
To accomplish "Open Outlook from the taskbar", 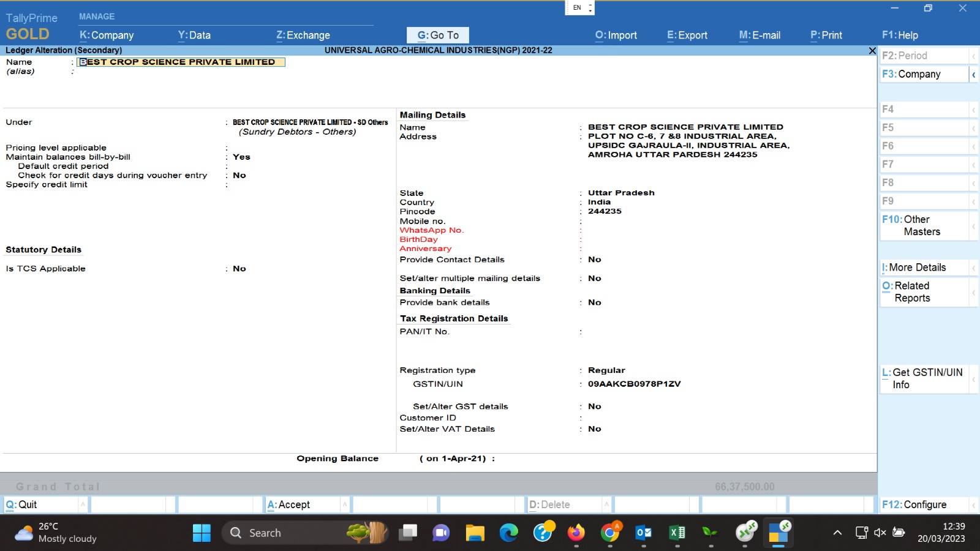I will [x=643, y=533].
